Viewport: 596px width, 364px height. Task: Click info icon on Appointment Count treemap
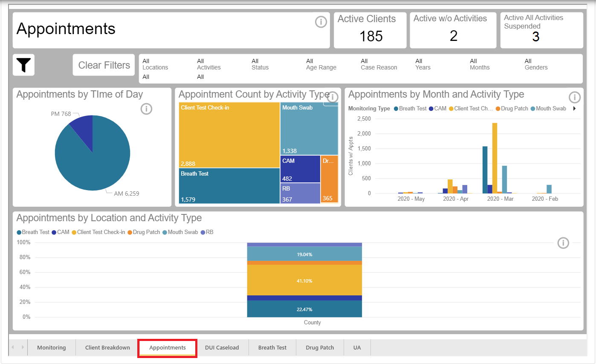pyautogui.click(x=332, y=97)
